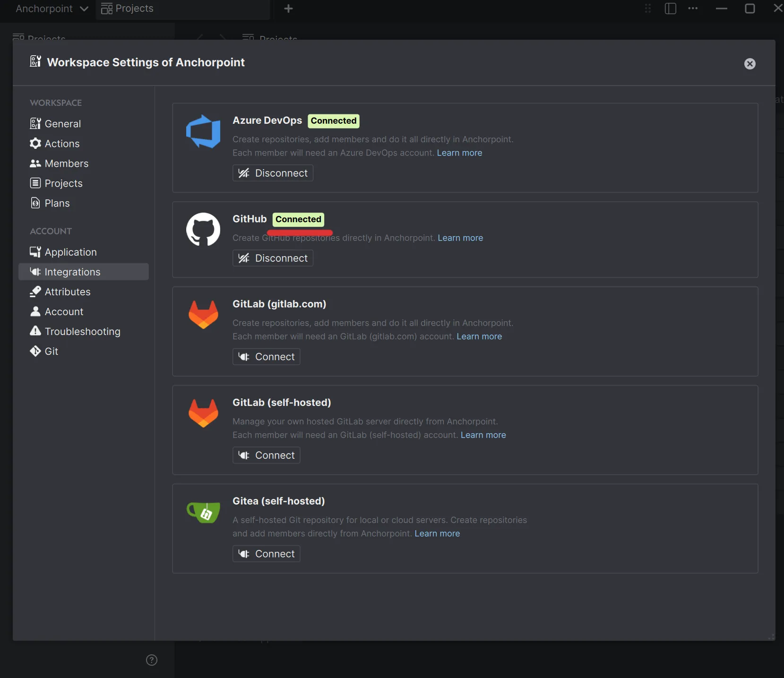Screen dimensions: 784x678
Task: Click the app grid icon in title bar
Action: (647, 8)
